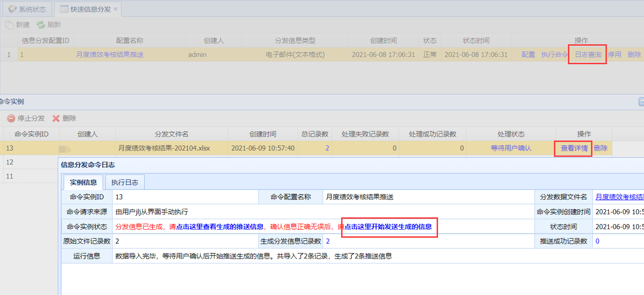644x295 pixels.
Task: Click 查看详情 for instance 13
Action: click(x=574, y=148)
